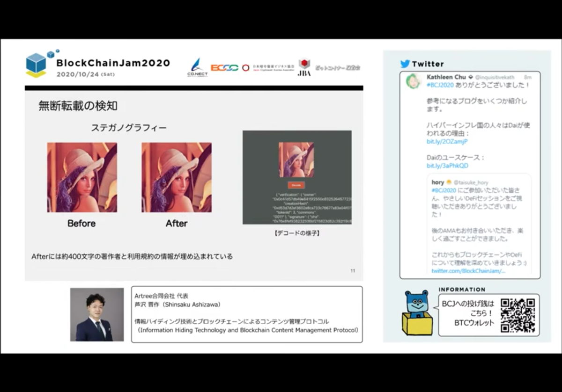Click the Artree合同会社 代表 text
The width and height of the screenshot is (562, 392).
(x=161, y=296)
